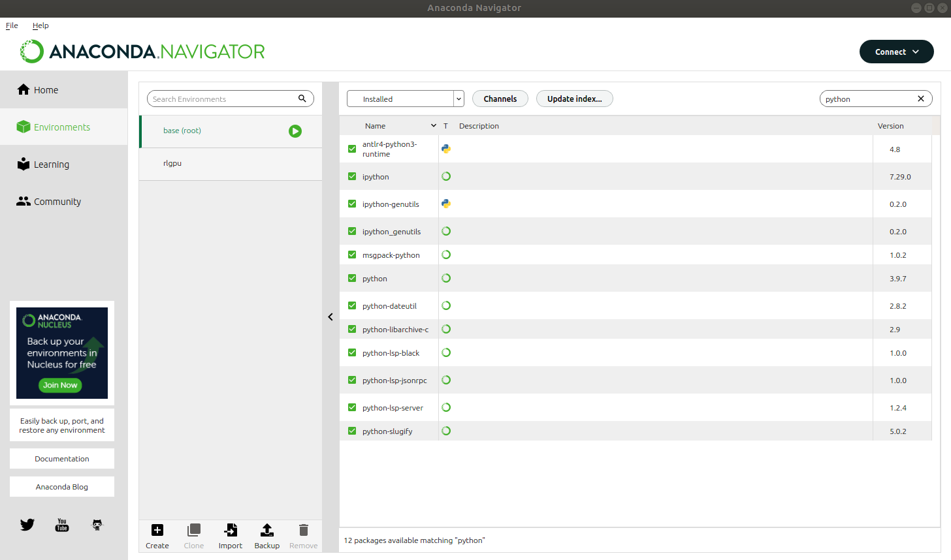Select the rlgpu environment
The height and width of the screenshot is (560, 951).
(231, 164)
